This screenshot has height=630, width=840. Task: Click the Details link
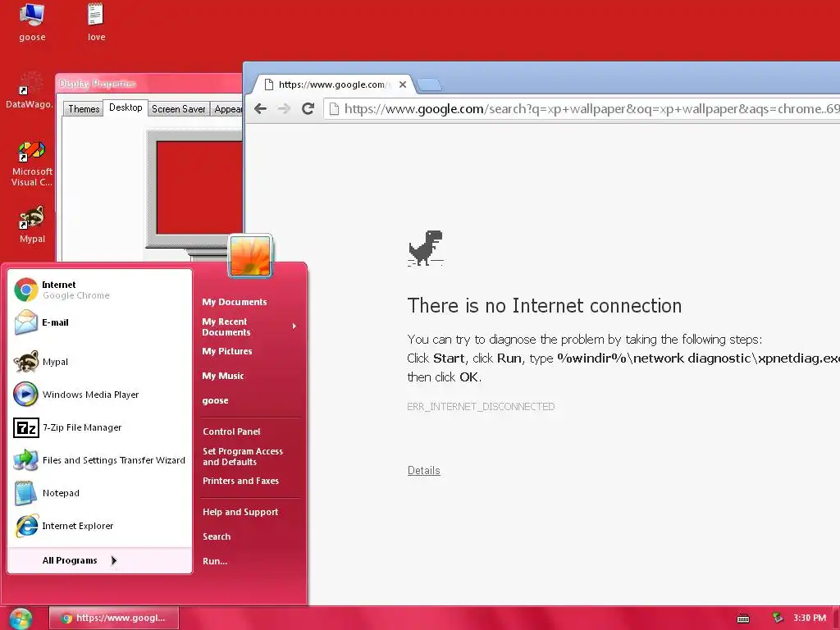(424, 470)
